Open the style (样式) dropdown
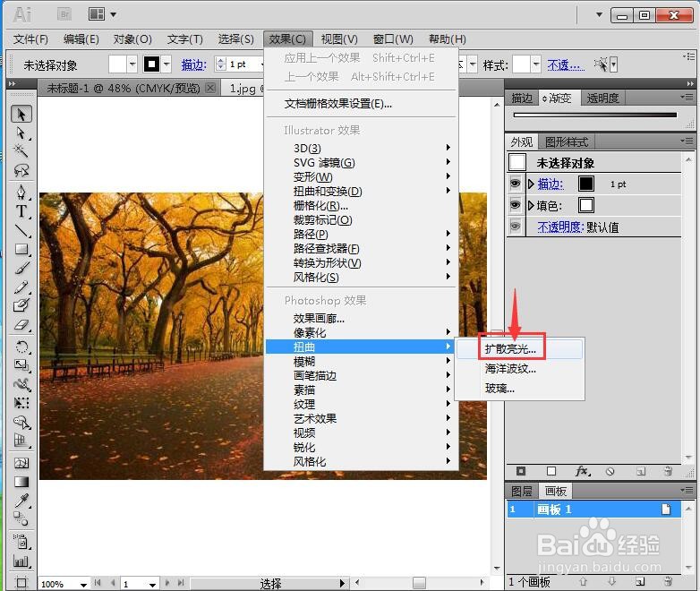 click(536, 64)
